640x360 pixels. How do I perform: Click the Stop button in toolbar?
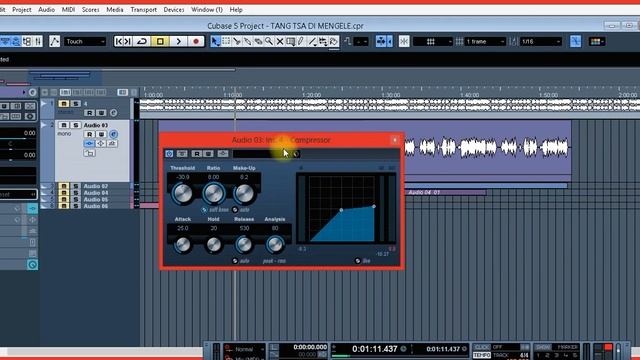point(160,41)
